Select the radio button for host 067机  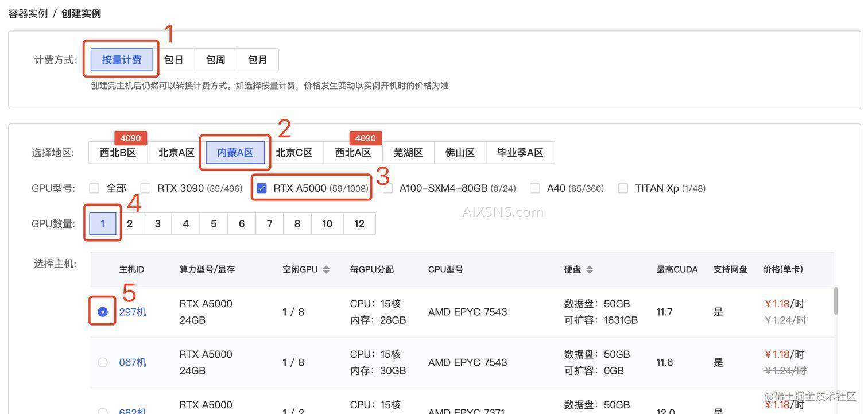(102, 362)
